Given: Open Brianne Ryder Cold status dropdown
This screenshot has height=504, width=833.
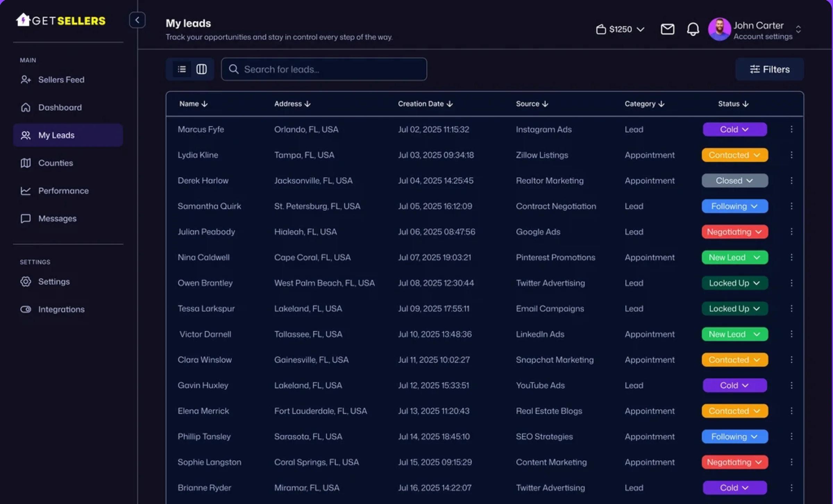Looking at the screenshot, I should (734, 488).
